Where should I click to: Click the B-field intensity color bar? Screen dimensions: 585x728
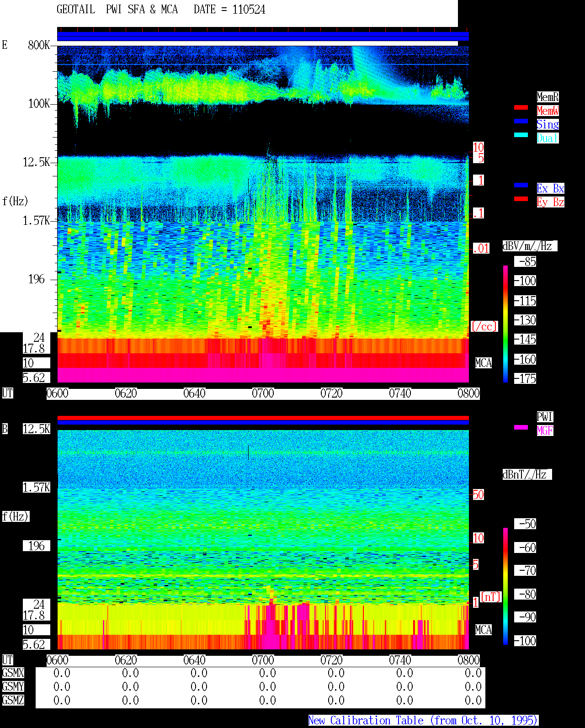pyautogui.click(x=505, y=586)
